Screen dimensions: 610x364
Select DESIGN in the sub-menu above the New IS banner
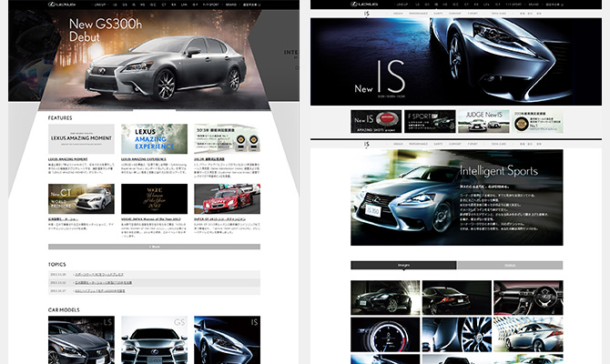point(398,14)
